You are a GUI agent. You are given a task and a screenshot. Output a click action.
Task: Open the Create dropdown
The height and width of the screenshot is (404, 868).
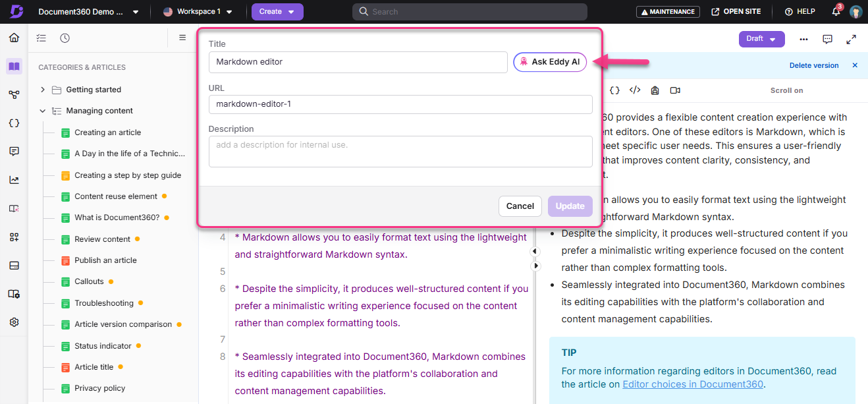(277, 12)
